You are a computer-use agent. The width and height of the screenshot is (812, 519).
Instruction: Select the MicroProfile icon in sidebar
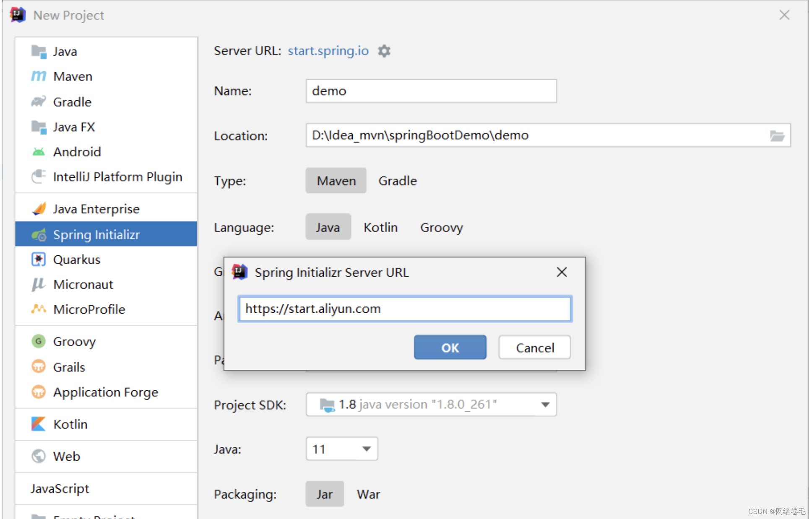[38, 309]
